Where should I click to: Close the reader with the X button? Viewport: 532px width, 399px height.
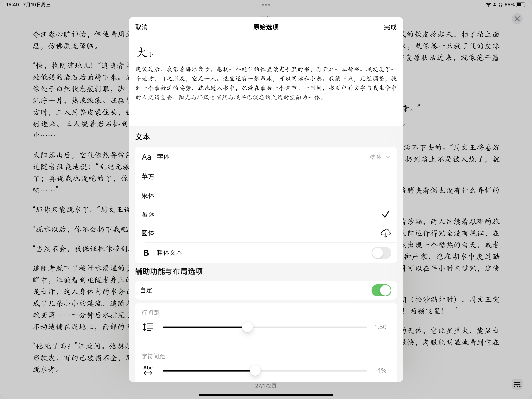(x=517, y=19)
